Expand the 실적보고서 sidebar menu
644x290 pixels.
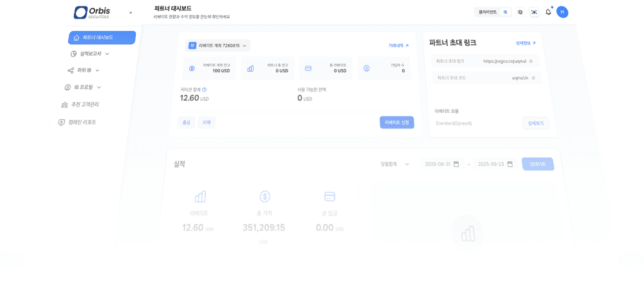pyautogui.click(x=90, y=53)
